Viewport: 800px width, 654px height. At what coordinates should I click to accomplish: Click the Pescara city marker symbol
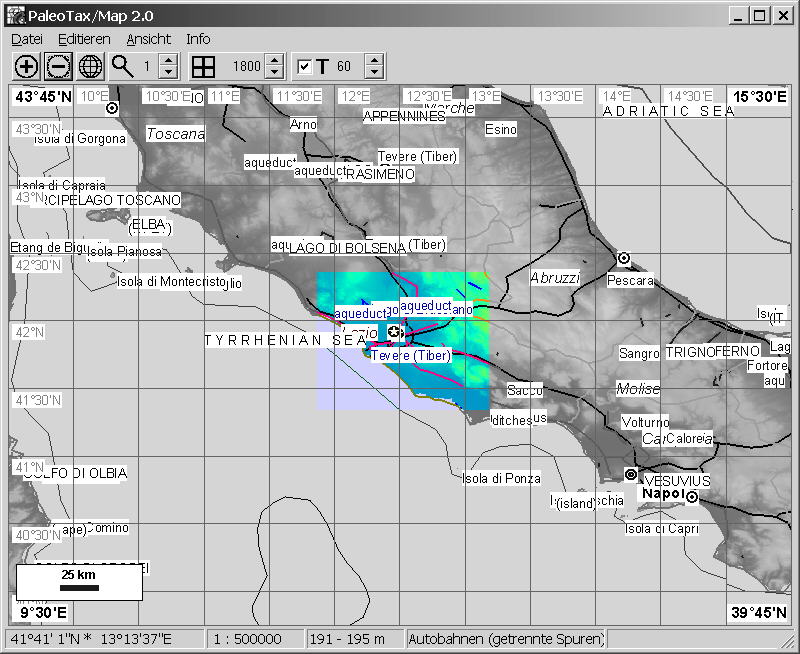624,258
